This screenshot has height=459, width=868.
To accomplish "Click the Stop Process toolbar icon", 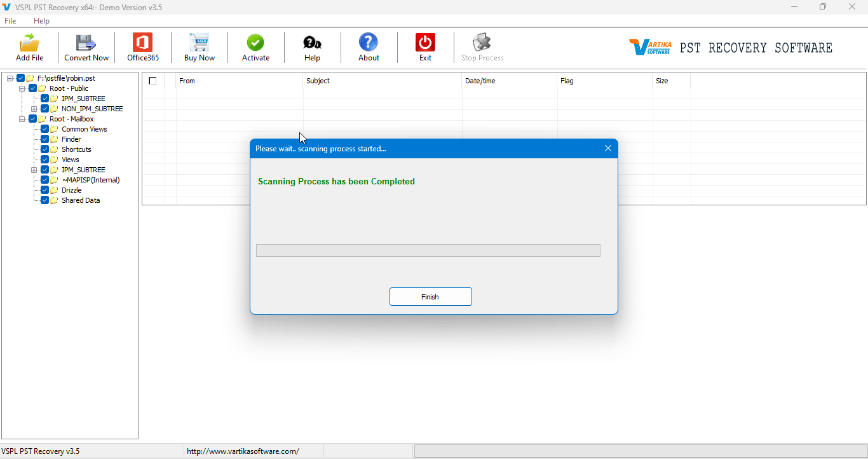I will (x=482, y=43).
